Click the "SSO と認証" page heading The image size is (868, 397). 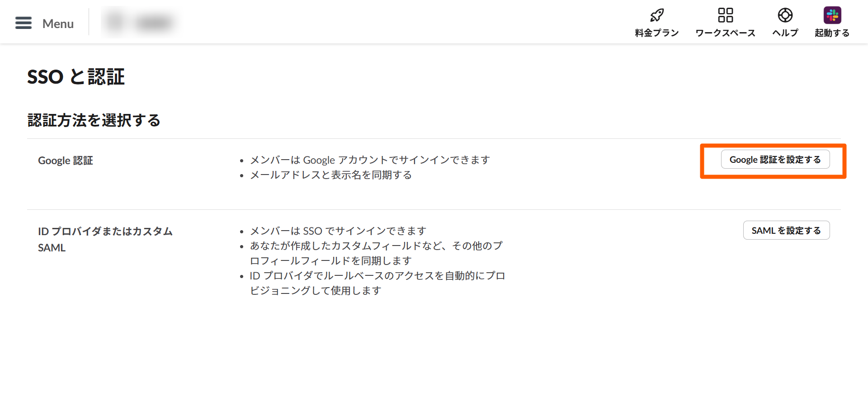pyautogui.click(x=76, y=77)
